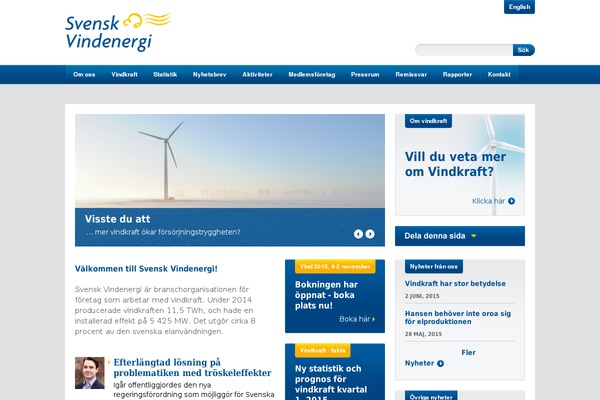
Task: Click the 28 MAJ, 2015 date text
Action: [x=423, y=334]
